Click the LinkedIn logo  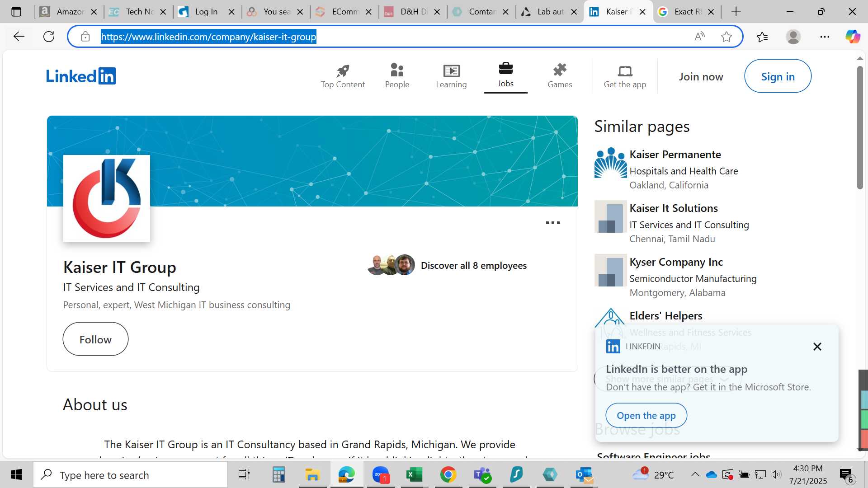tap(81, 76)
